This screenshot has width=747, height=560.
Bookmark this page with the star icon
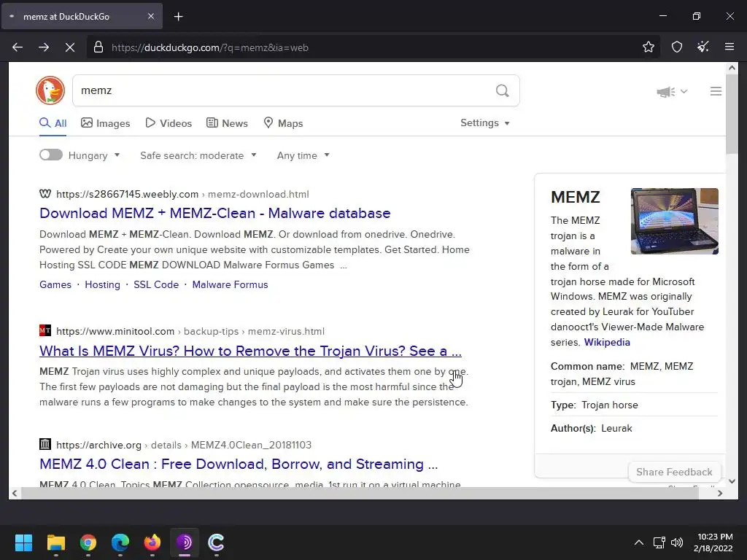coord(649,47)
